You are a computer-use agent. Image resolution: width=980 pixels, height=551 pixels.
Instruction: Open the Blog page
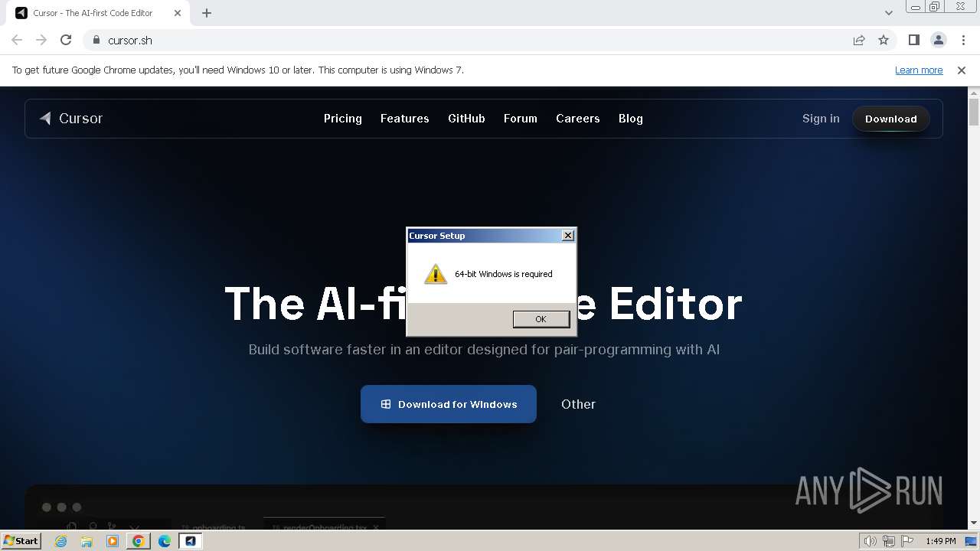click(x=631, y=119)
